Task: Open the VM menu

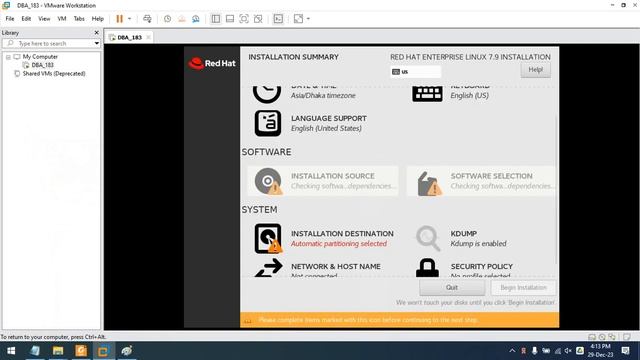Action: [x=62, y=19]
